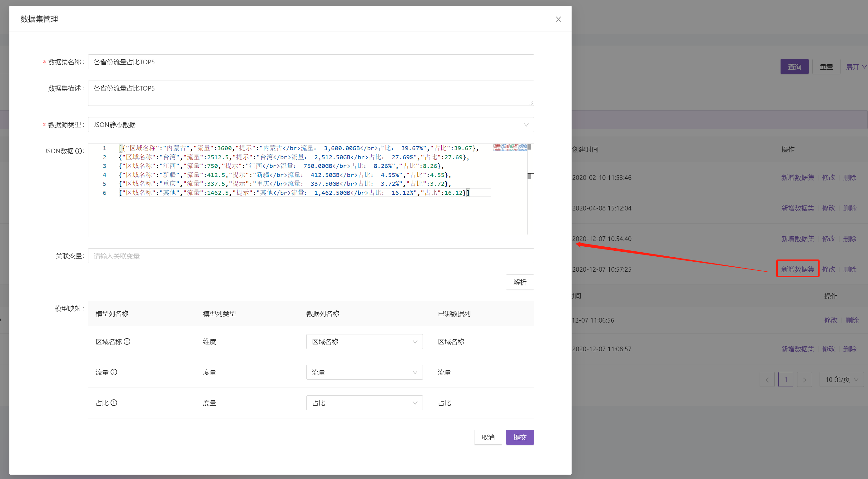The height and width of the screenshot is (479, 868).
Task: Click 新增数据集 in the 2020-12-07 10:54:40 row
Action: [x=798, y=239]
